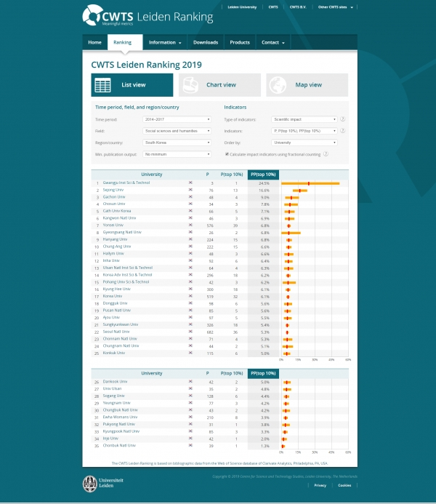Click the CWTS Leiden Ranking logo

pos(148,15)
